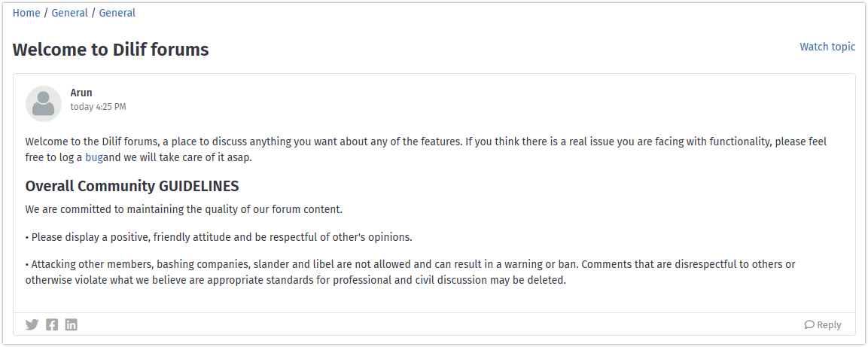The width and height of the screenshot is (868, 347).
Task: Open the last General breadcrumb link
Action: (x=117, y=13)
